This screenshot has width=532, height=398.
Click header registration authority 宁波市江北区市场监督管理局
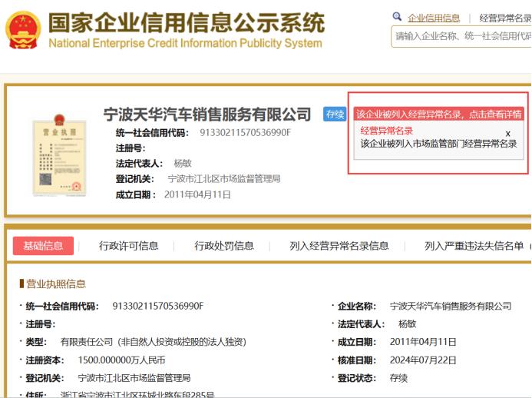(x=224, y=178)
